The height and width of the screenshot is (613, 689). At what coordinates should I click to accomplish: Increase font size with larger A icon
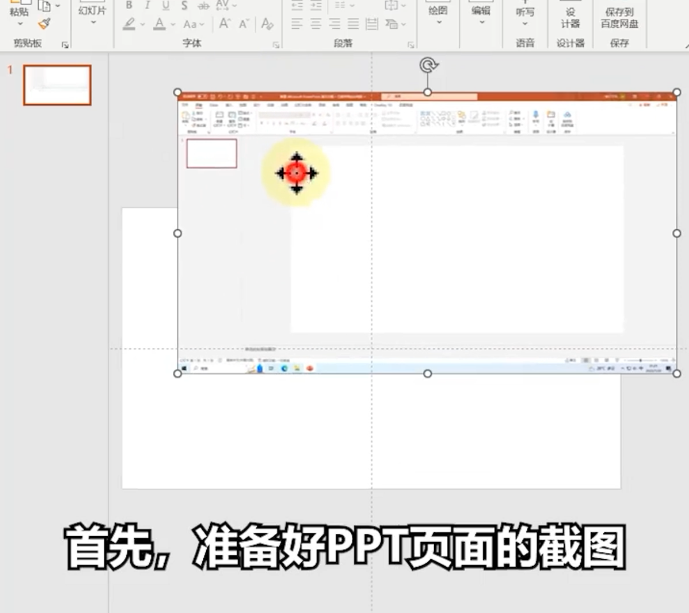click(225, 24)
